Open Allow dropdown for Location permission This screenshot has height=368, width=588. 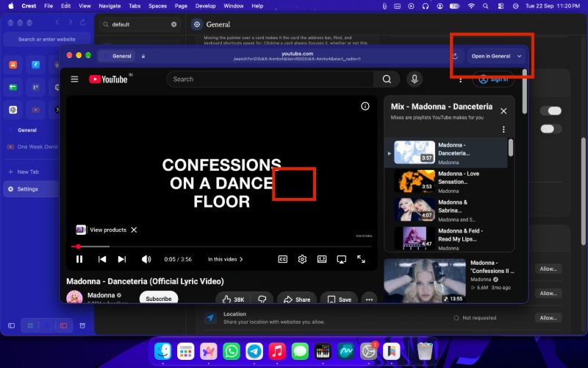(x=548, y=318)
